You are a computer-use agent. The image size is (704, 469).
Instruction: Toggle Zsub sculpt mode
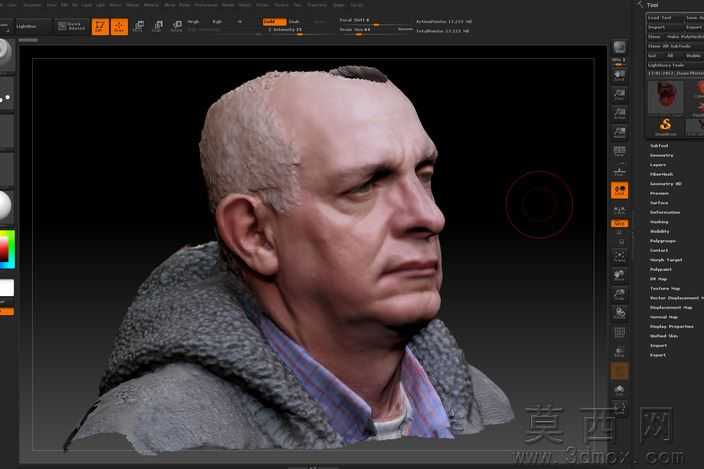click(x=294, y=22)
